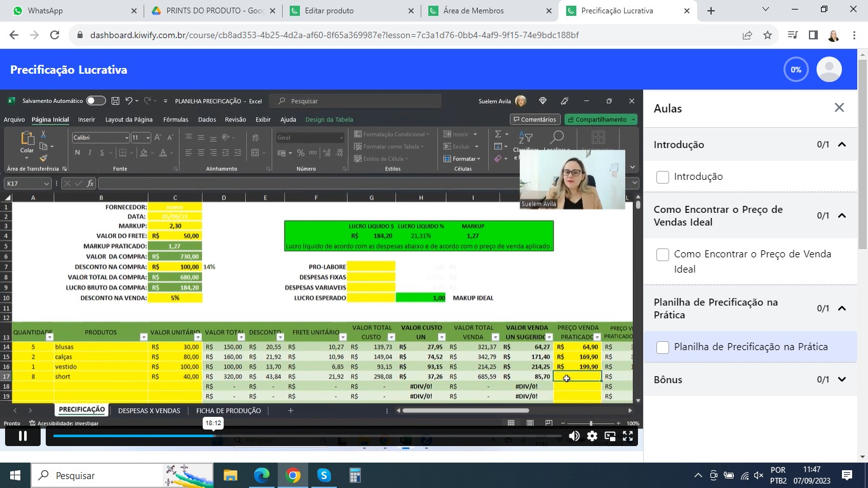Image resolution: width=868 pixels, height=488 pixels.
Task: Check the Introdução lesson checkbox
Action: pyautogui.click(x=663, y=177)
